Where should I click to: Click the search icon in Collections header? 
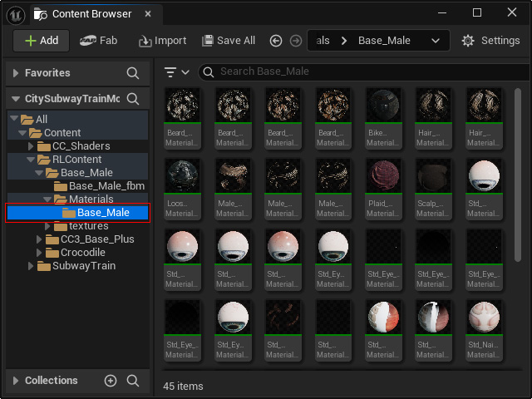[133, 381]
